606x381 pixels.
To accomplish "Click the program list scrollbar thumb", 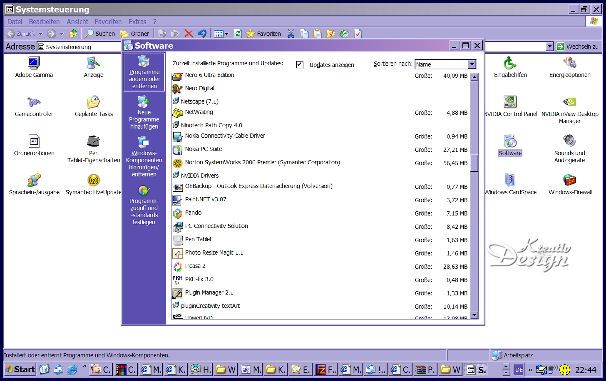I will click(x=474, y=163).
